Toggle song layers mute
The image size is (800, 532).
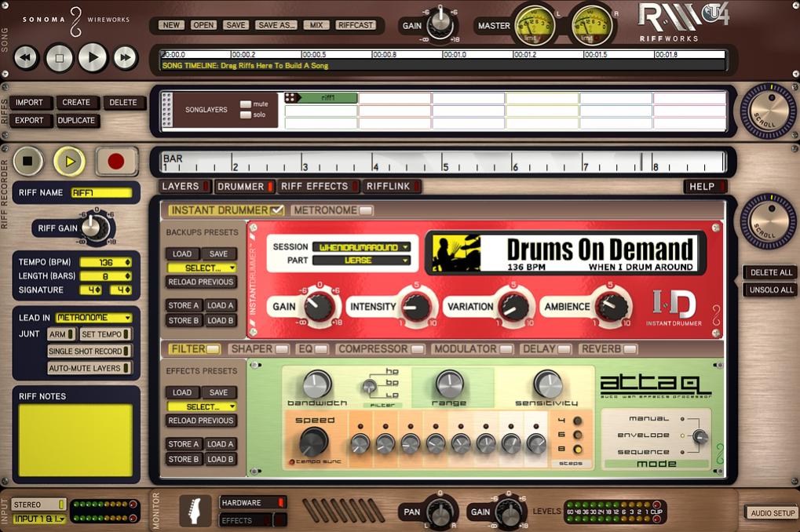tap(246, 104)
